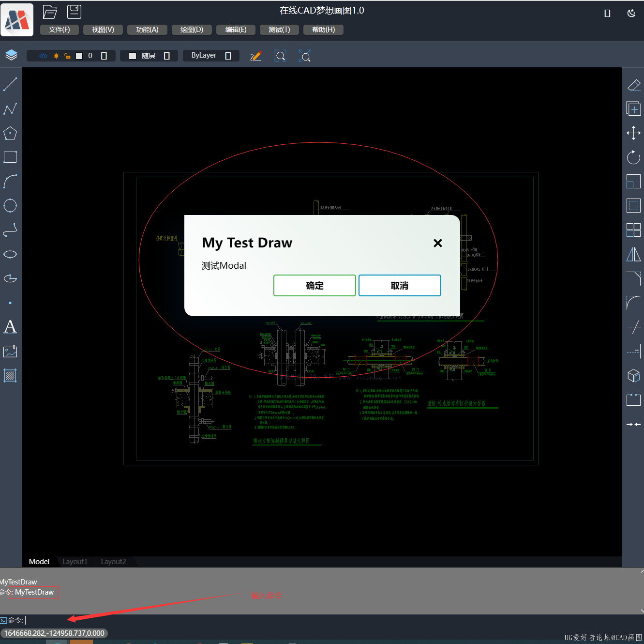
Task: Open the 测试(T) menu
Action: coord(279,30)
